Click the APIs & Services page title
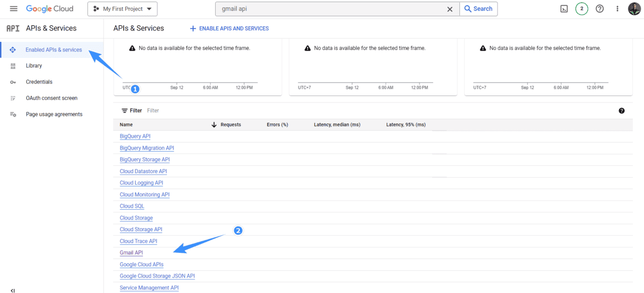Image resolution: width=644 pixels, height=293 pixels. tap(138, 28)
